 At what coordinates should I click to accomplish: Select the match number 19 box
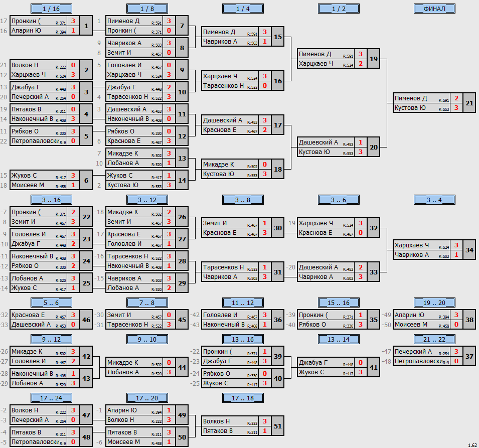click(373, 59)
